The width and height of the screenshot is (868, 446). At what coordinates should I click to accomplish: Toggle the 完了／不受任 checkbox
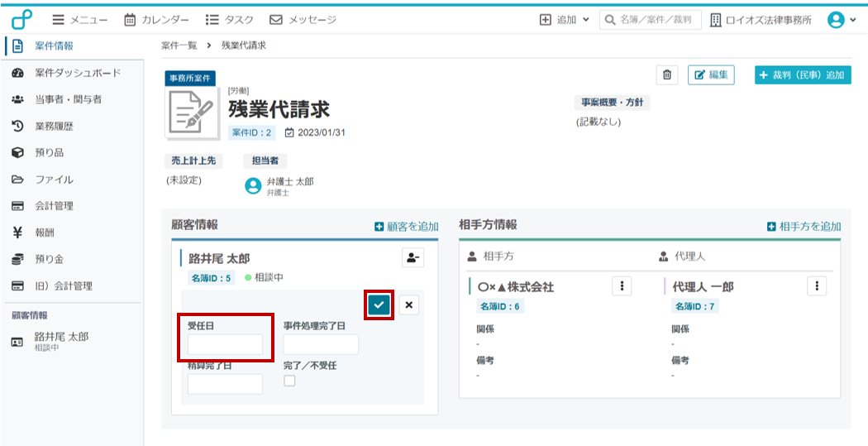point(289,381)
